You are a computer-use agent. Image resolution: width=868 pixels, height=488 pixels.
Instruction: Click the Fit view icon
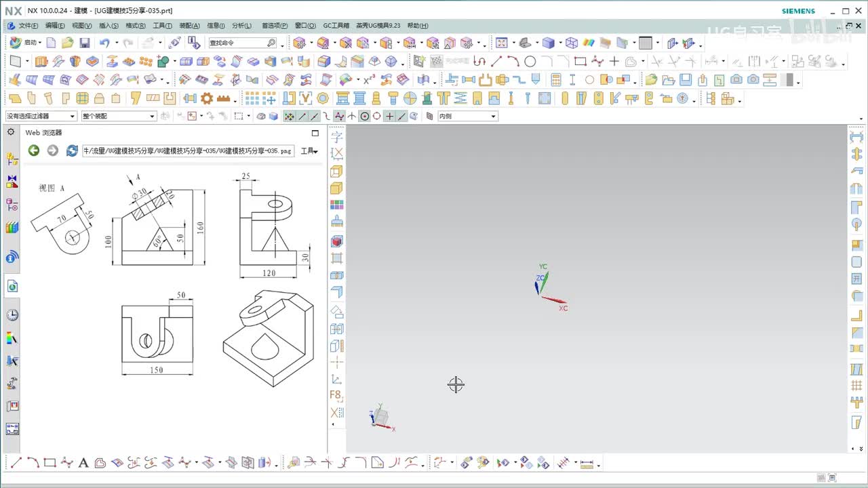click(502, 43)
